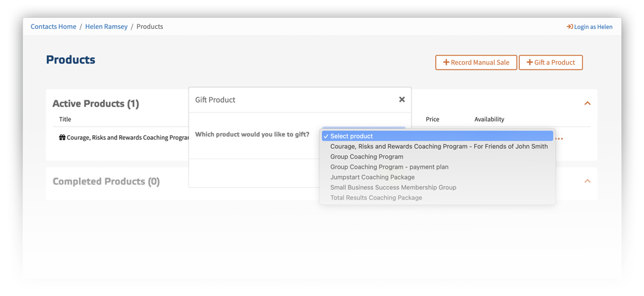644x296 pixels.
Task: Click Login as Helen link
Action: tap(589, 26)
